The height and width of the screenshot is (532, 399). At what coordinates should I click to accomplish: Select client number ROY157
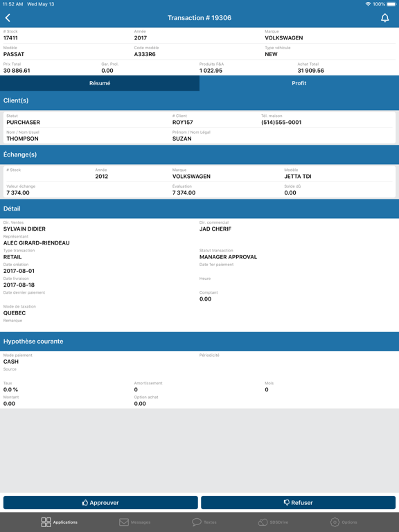coord(183,122)
